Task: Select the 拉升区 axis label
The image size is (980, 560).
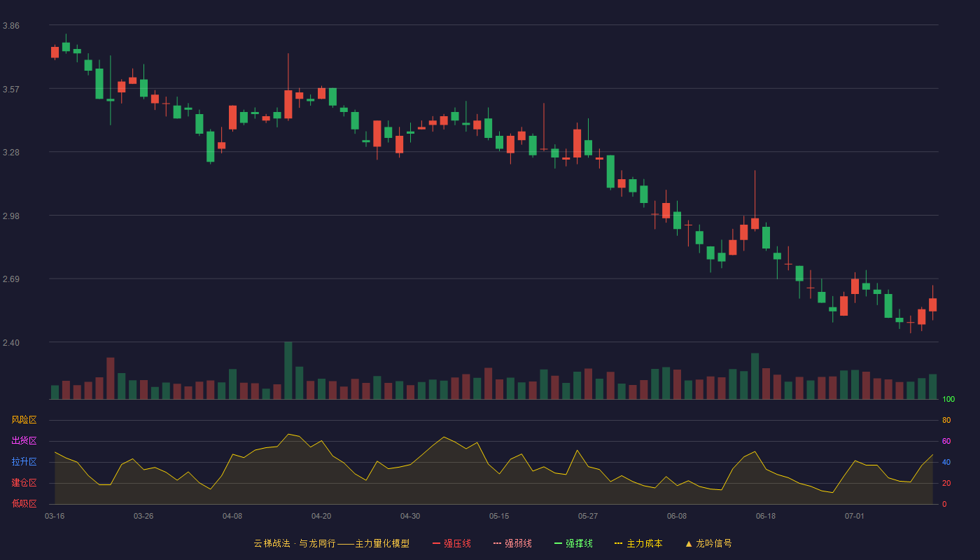Action: (24, 462)
